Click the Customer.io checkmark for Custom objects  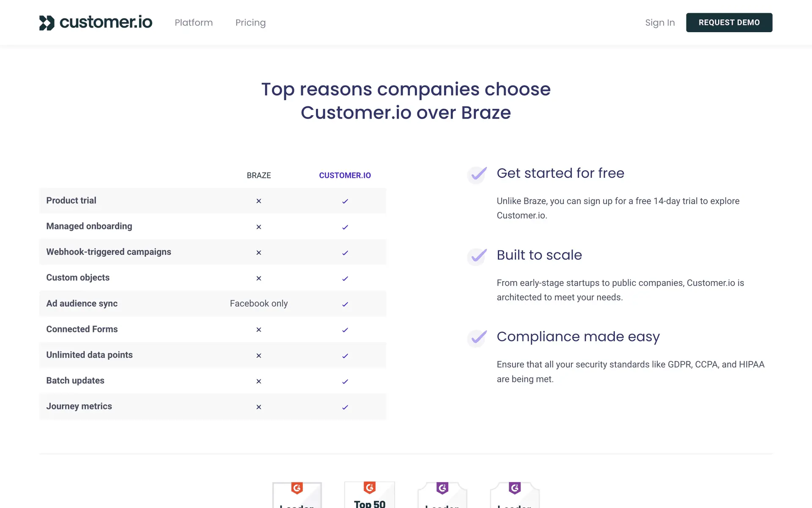pyautogui.click(x=345, y=279)
